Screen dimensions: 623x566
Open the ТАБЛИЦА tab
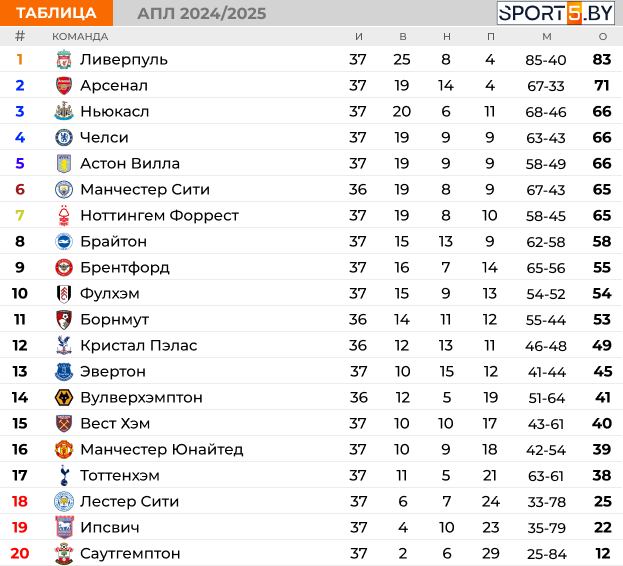[x=56, y=13]
